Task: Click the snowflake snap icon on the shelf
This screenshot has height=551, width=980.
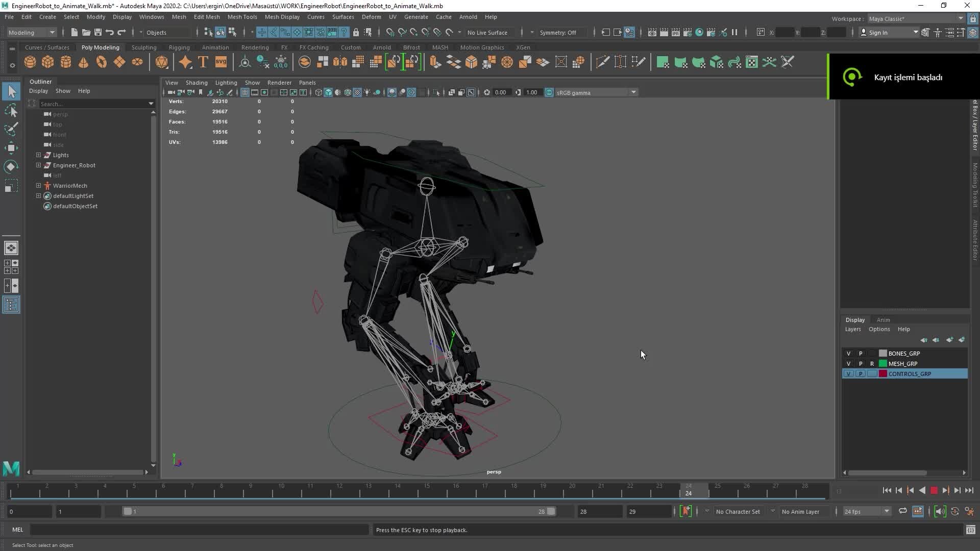Action: pos(281,62)
